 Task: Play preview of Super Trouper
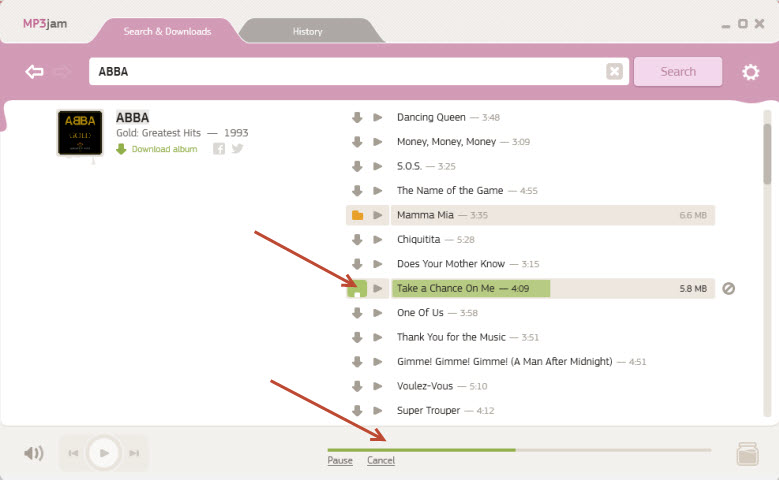click(378, 410)
